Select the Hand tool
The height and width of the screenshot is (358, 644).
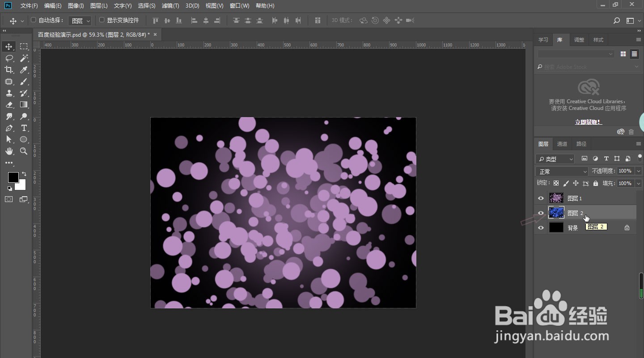pyautogui.click(x=9, y=151)
